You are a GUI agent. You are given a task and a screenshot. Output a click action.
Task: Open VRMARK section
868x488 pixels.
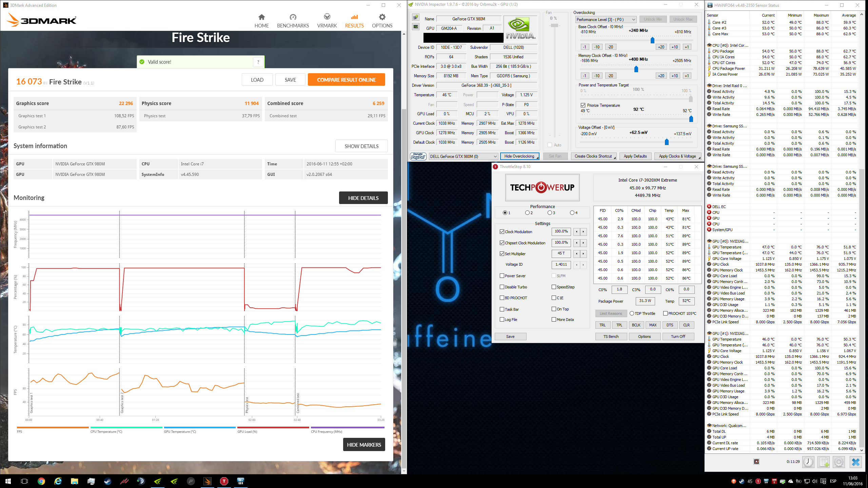click(327, 21)
